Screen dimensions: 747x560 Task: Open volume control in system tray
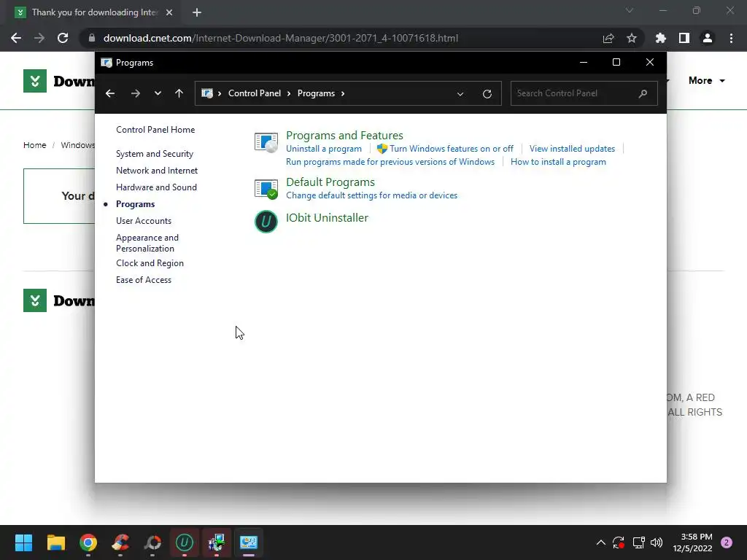[x=657, y=542]
